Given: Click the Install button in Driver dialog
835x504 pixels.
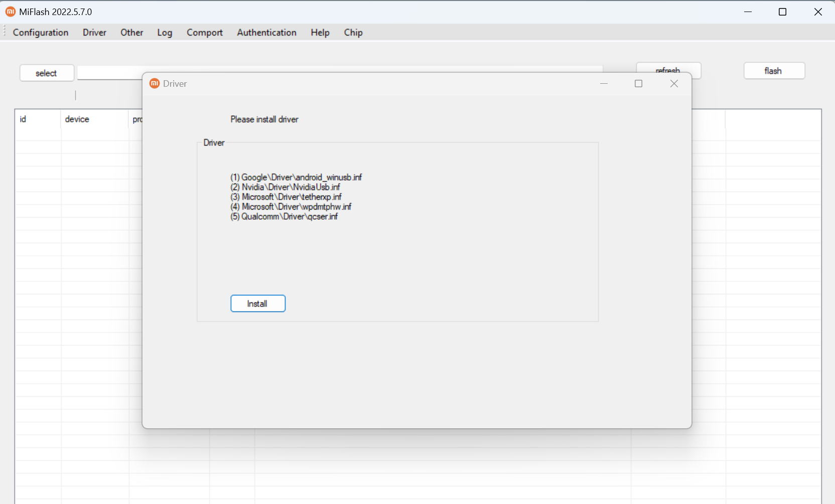Looking at the screenshot, I should pyautogui.click(x=258, y=303).
